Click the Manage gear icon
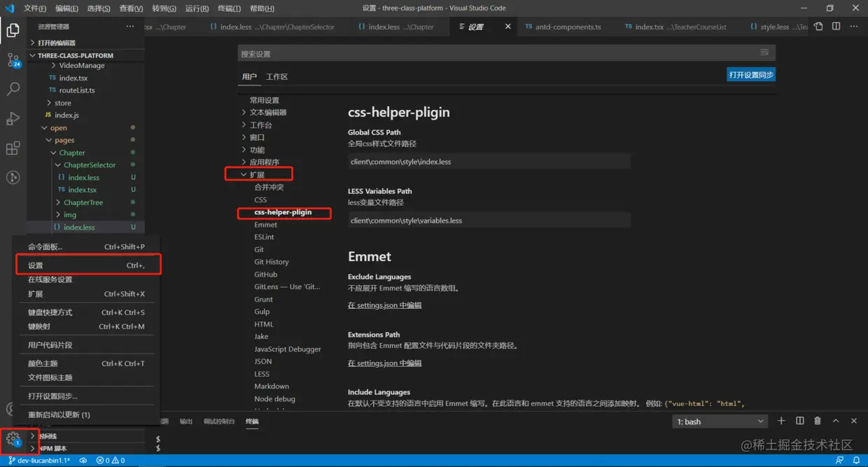 click(x=13, y=440)
